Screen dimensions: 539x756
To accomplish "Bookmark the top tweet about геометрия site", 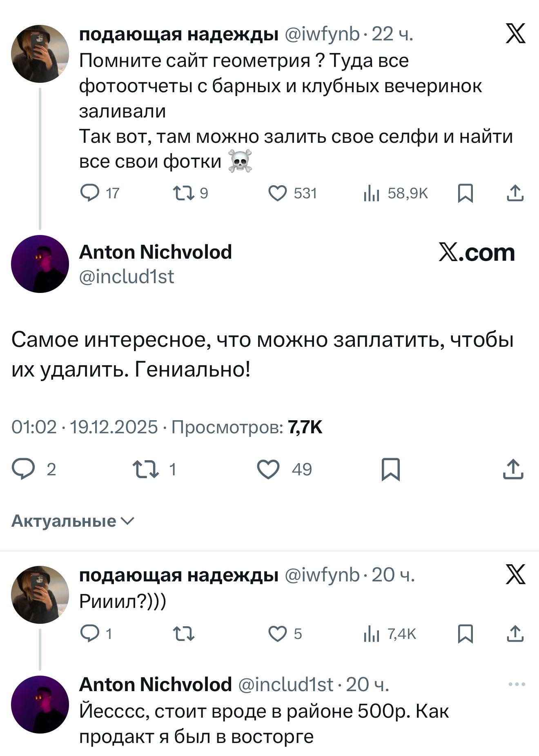I will pos(465,193).
